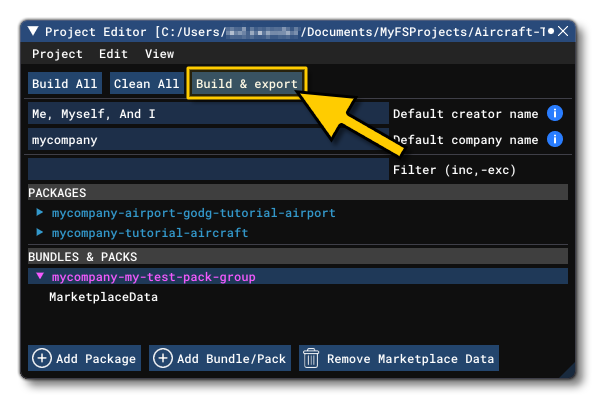Image resolution: width=596 pixels, height=399 pixels.
Task: Click the Add Bundle/Pack button label
Action: [231, 358]
